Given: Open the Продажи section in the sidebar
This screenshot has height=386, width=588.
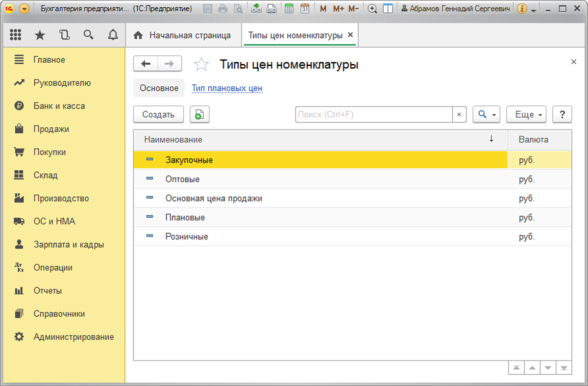Looking at the screenshot, I should coord(51,129).
